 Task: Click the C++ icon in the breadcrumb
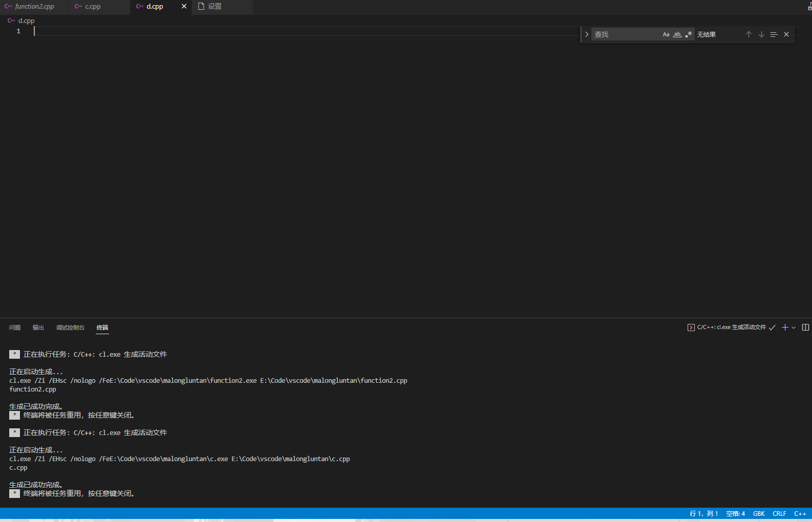11,21
